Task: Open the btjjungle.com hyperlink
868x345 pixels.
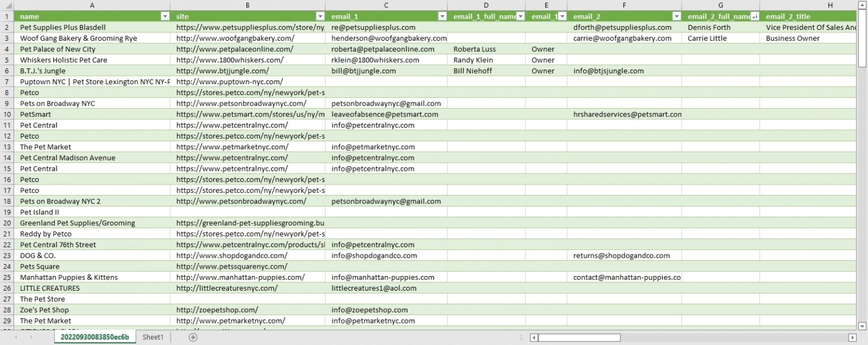Action: 212,71
